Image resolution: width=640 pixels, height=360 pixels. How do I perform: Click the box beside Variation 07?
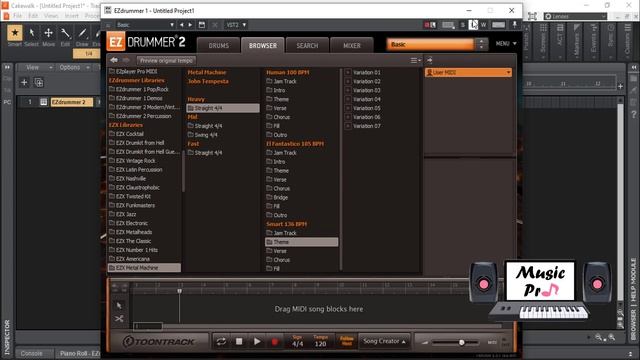pyautogui.click(x=348, y=126)
